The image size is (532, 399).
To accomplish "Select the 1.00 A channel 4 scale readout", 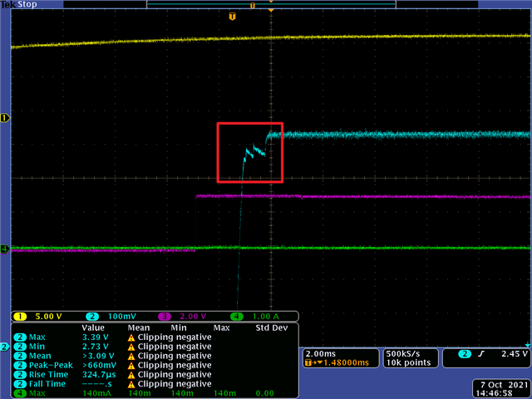I will [x=266, y=317].
